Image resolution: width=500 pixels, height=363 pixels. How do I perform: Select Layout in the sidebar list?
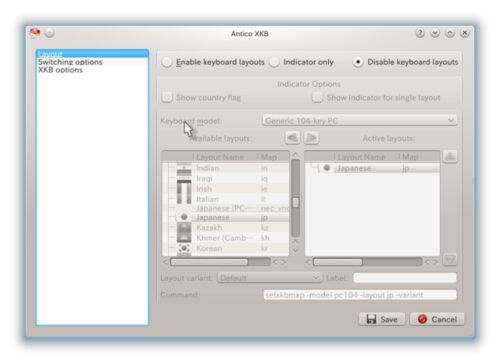92,54
